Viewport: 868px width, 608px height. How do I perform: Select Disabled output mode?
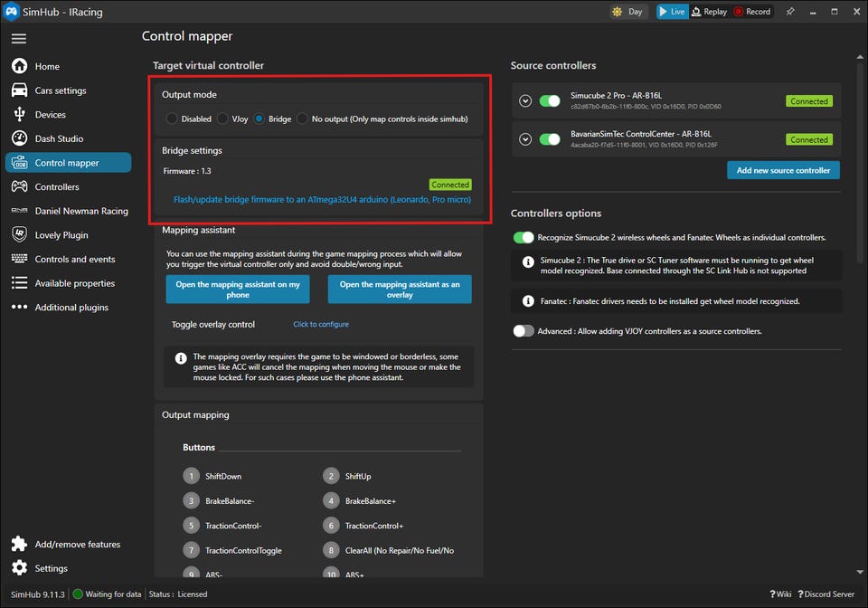[x=172, y=119]
